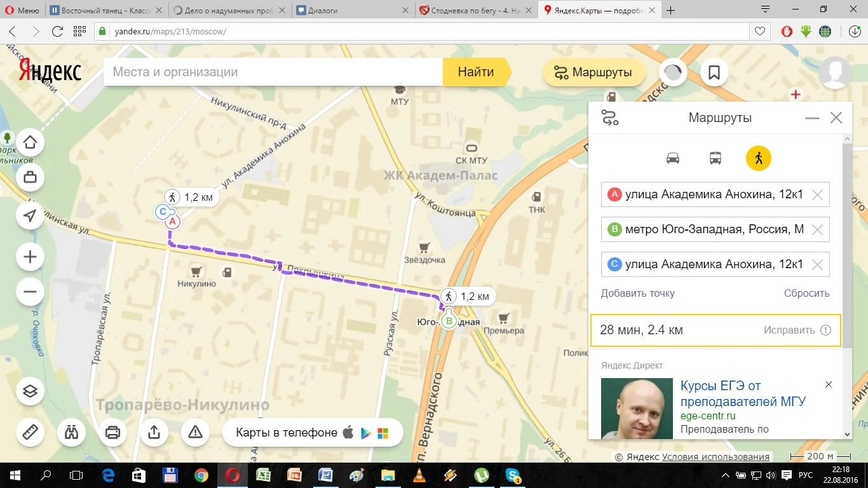
Task: Open the green download arrow extension
Action: tap(806, 31)
